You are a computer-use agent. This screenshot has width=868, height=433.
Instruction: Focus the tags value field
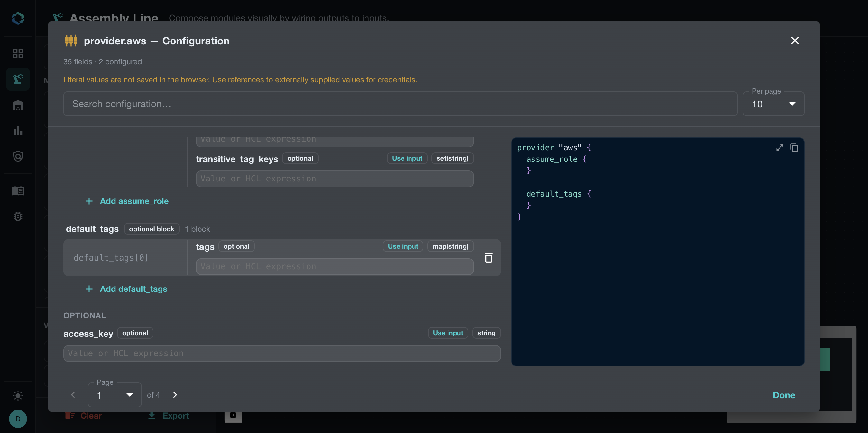335,267
